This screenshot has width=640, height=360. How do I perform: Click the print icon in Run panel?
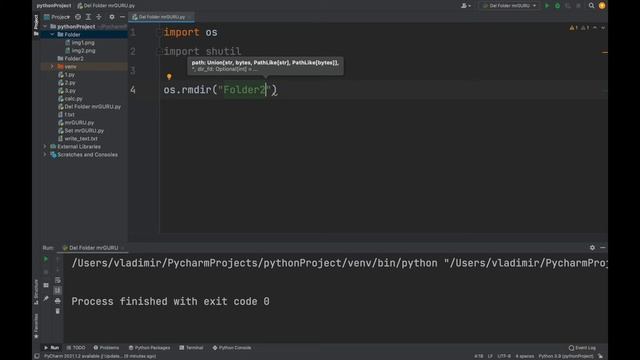pyautogui.click(x=58, y=301)
